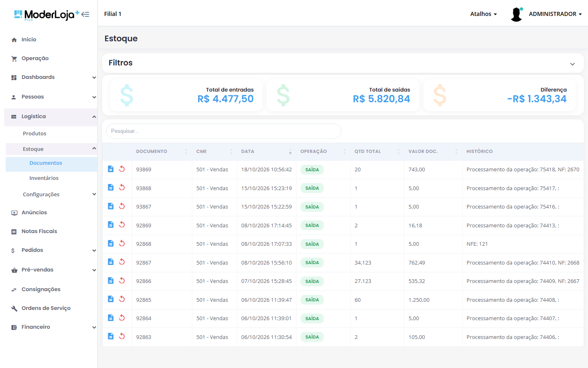Open document details icon for row 93869
Screen dimensions: 588x368
coord(111,169)
